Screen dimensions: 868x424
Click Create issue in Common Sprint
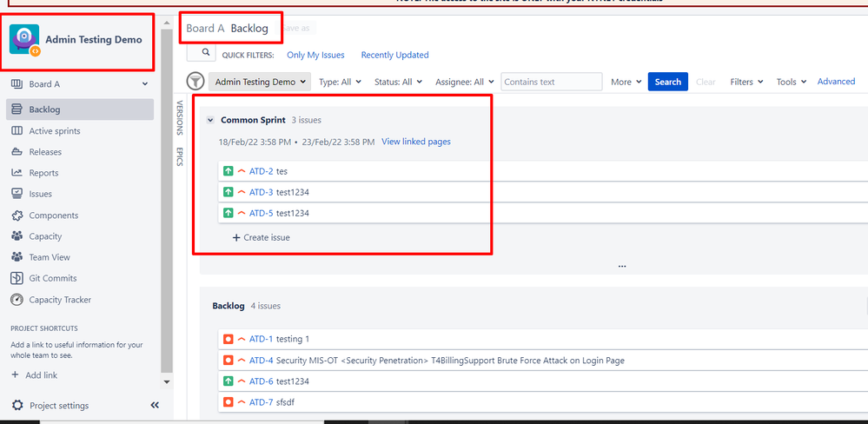tap(261, 237)
